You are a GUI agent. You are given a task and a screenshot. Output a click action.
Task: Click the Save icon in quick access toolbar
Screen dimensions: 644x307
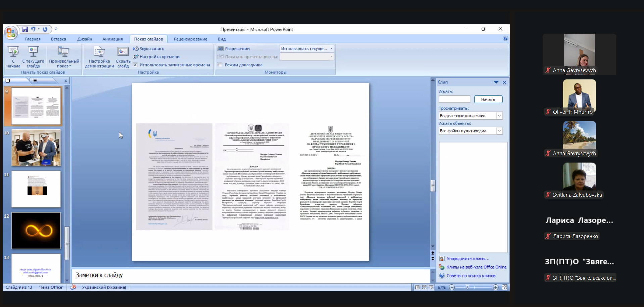coord(25,29)
